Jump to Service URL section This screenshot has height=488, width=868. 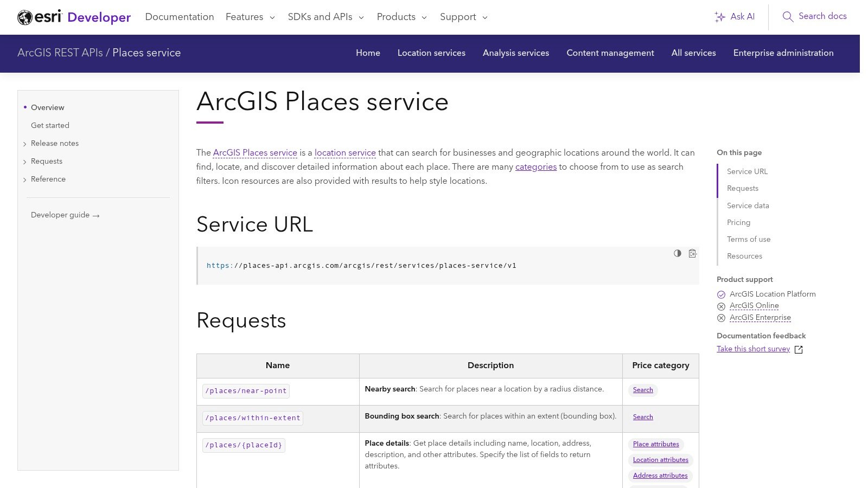[747, 171]
